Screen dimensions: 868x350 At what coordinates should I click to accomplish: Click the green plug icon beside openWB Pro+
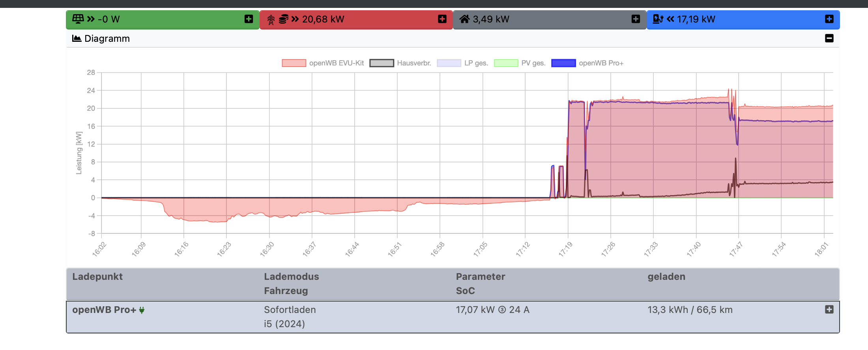click(142, 310)
